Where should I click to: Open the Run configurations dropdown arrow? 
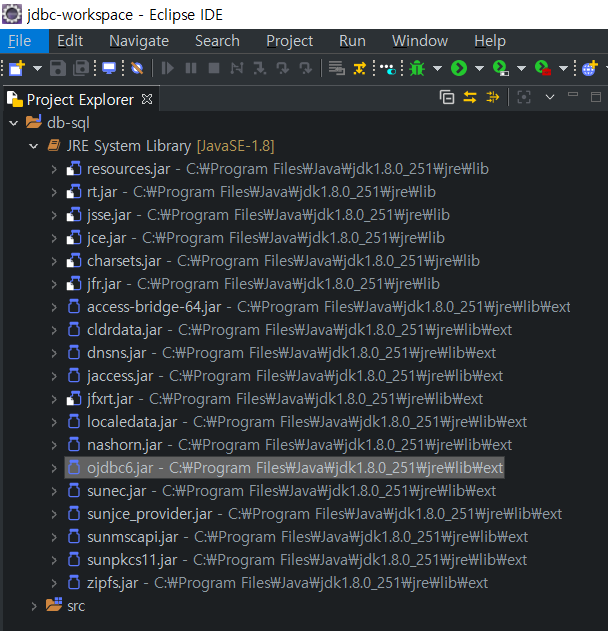click(x=479, y=68)
